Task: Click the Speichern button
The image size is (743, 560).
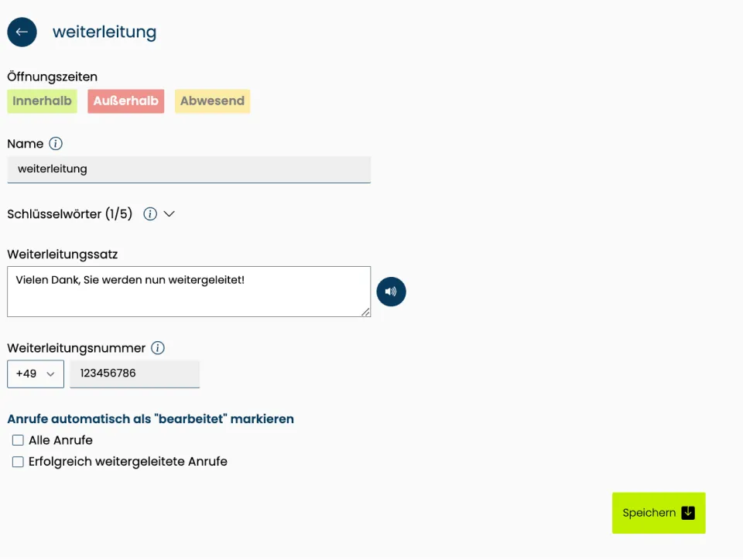Action: (x=658, y=513)
